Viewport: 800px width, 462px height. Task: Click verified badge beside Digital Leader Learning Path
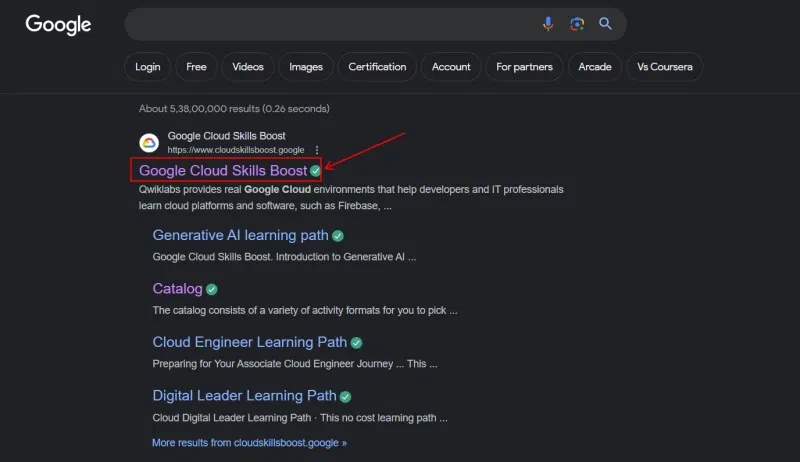pos(345,397)
